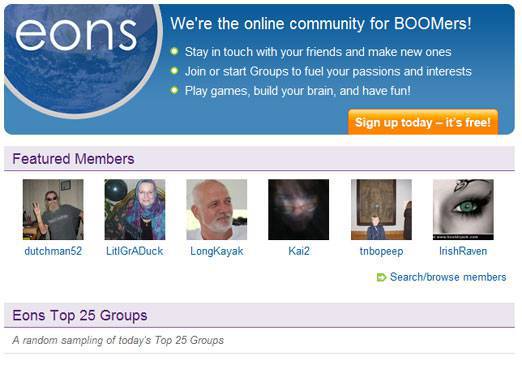Go to the tnbopeep username link
The image size is (522, 378).
point(382,251)
